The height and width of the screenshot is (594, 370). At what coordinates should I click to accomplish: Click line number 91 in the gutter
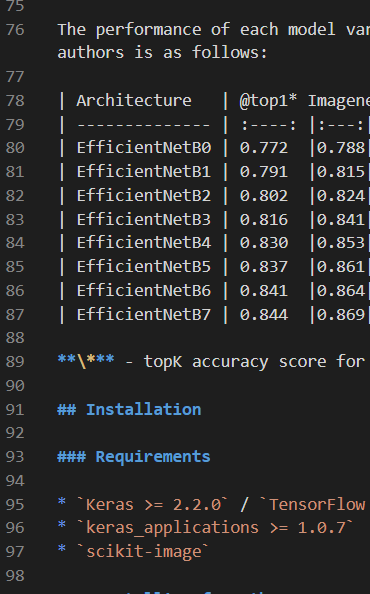pos(15,410)
